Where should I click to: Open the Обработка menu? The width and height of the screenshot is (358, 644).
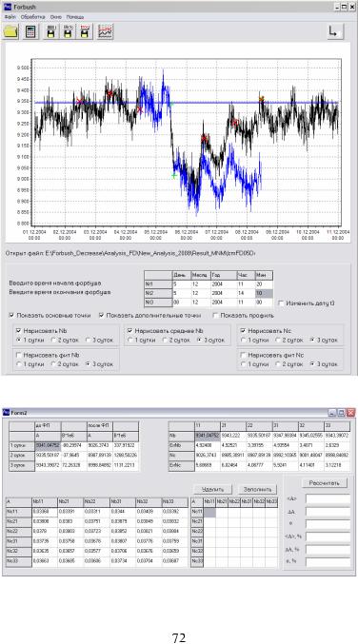click(x=33, y=17)
